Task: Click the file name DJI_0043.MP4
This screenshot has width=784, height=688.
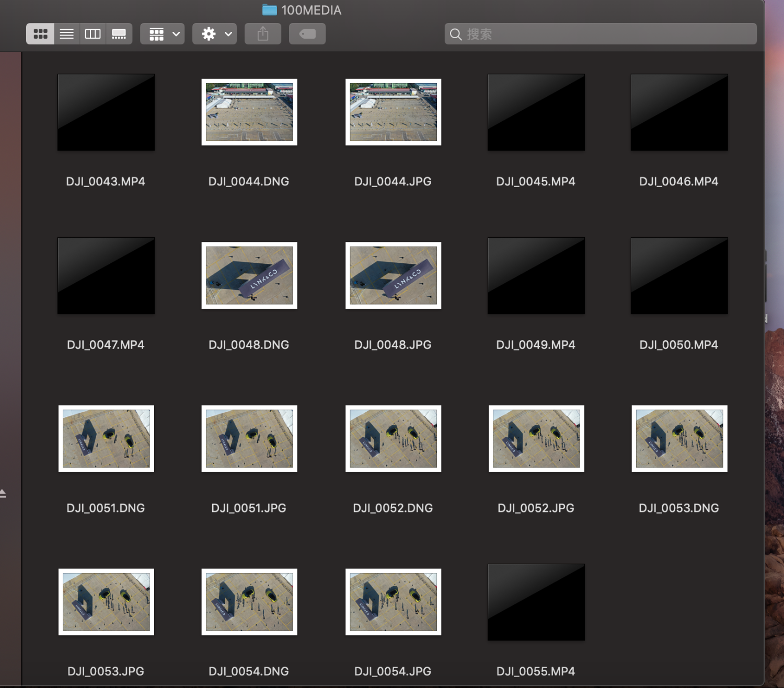Action: click(x=106, y=181)
